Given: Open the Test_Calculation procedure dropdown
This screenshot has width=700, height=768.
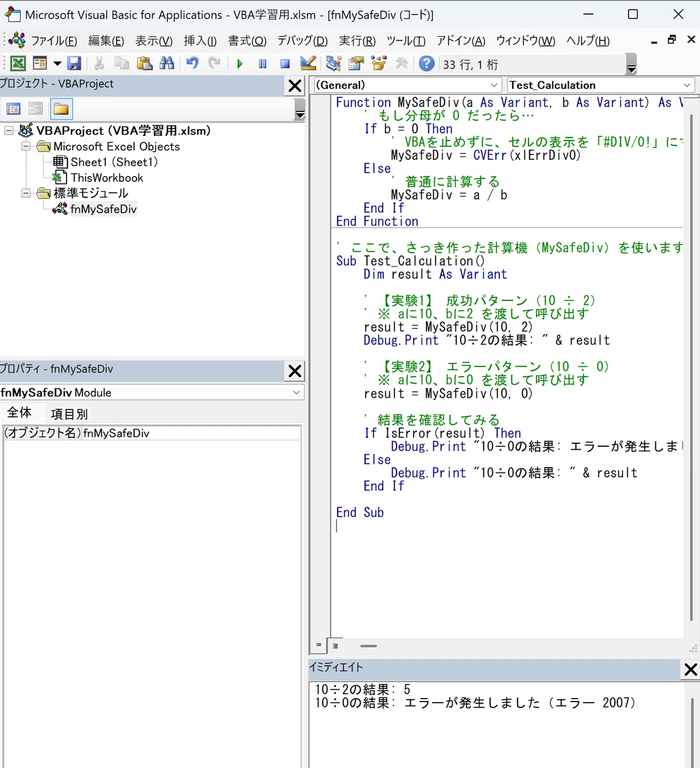Looking at the screenshot, I should (x=687, y=85).
